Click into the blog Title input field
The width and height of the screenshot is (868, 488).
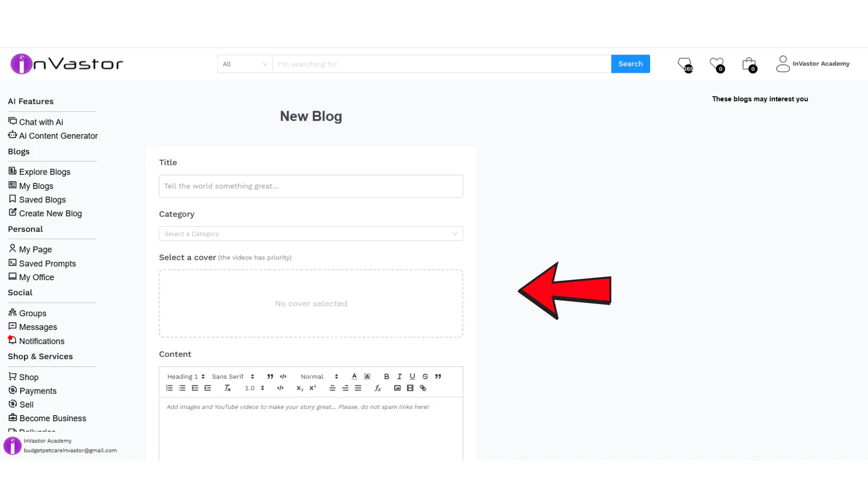[x=311, y=186]
